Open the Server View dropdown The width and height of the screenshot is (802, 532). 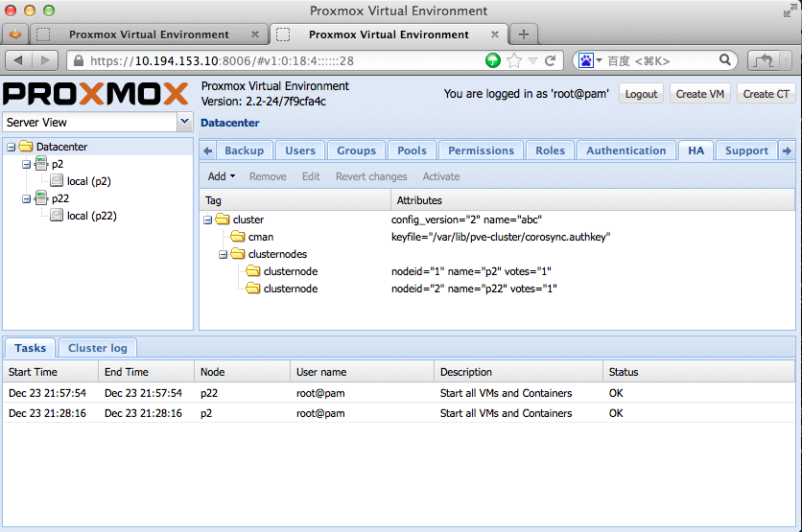184,122
